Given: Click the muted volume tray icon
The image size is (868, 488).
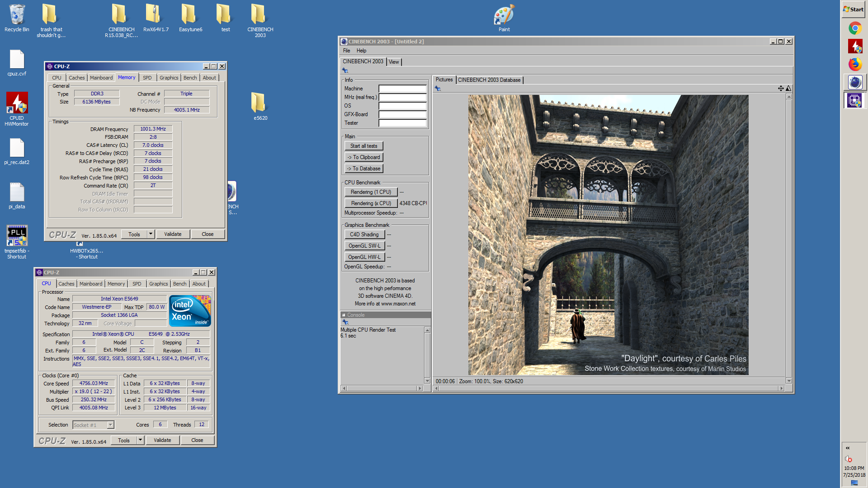Looking at the screenshot, I should [x=848, y=459].
